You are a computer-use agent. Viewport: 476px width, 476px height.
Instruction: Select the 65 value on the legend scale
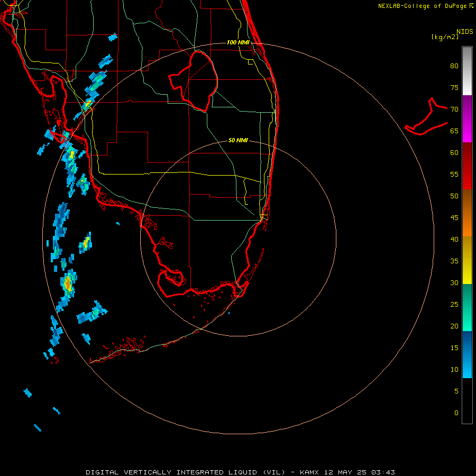pos(454,131)
